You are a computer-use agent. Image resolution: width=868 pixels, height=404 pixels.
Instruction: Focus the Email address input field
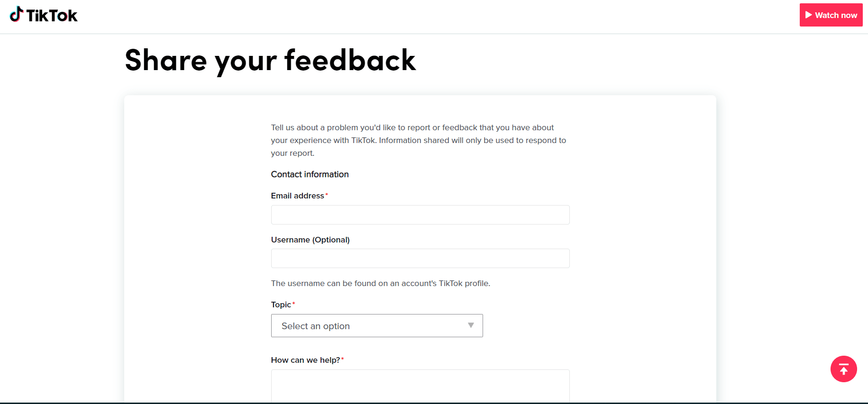[x=420, y=215]
